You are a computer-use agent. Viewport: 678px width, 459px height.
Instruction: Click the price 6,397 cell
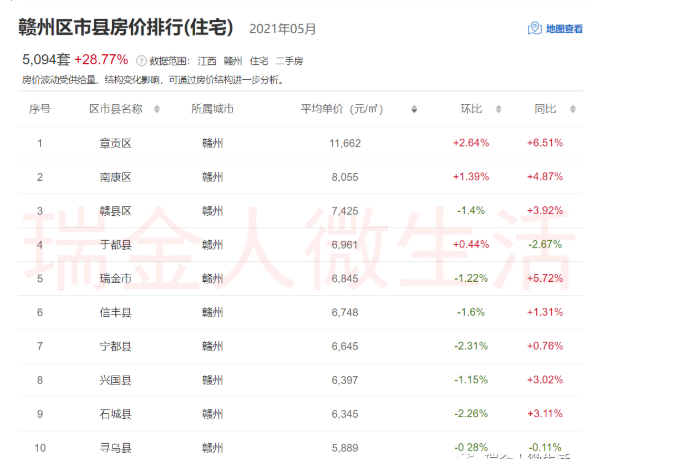(345, 380)
